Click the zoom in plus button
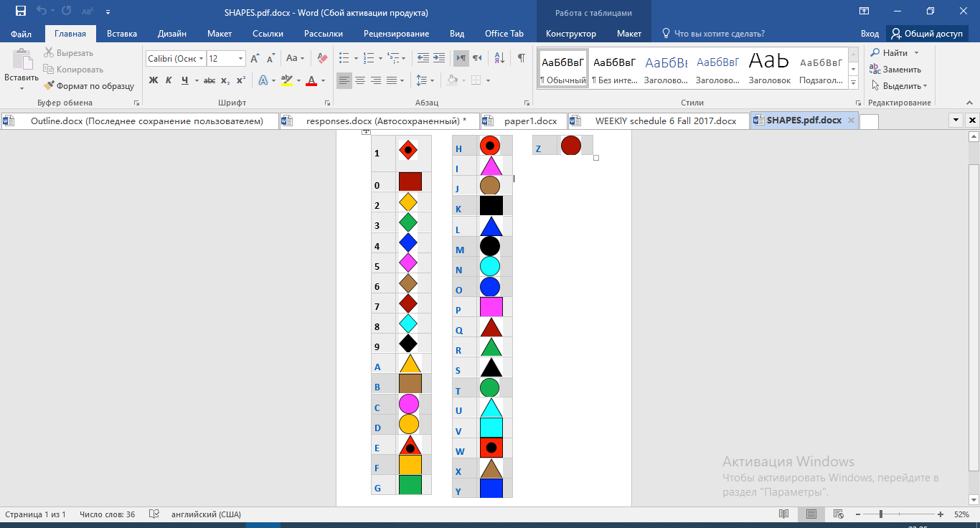Image resolution: width=980 pixels, height=528 pixels. click(941, 514)
